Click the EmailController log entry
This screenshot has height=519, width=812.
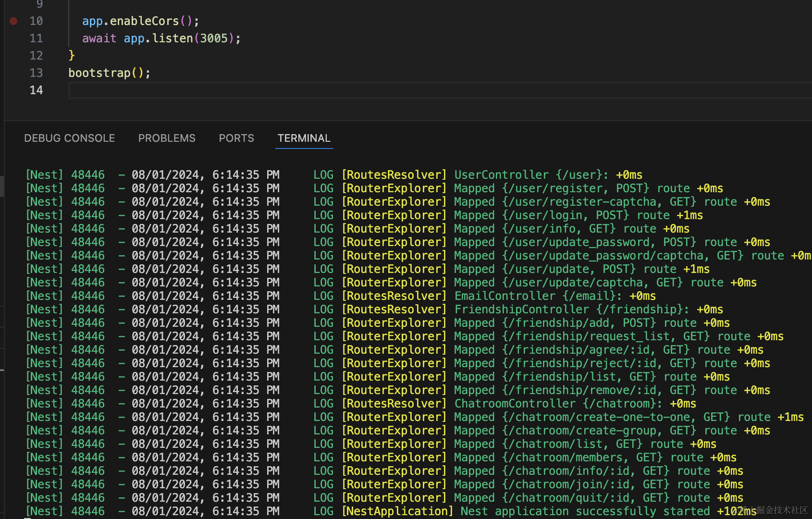pyautogui.click(x=504, y=296)
